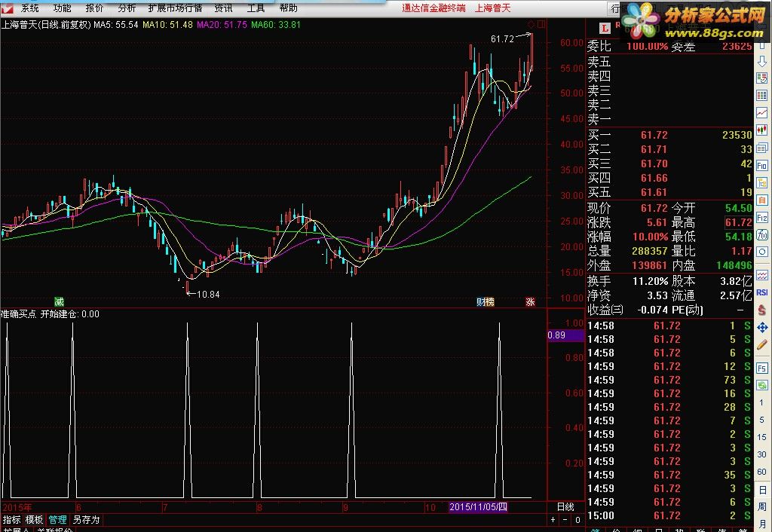Select the RSI indicator icon
772x532 pixels.
pyautogui.click(x=761, y=292)
